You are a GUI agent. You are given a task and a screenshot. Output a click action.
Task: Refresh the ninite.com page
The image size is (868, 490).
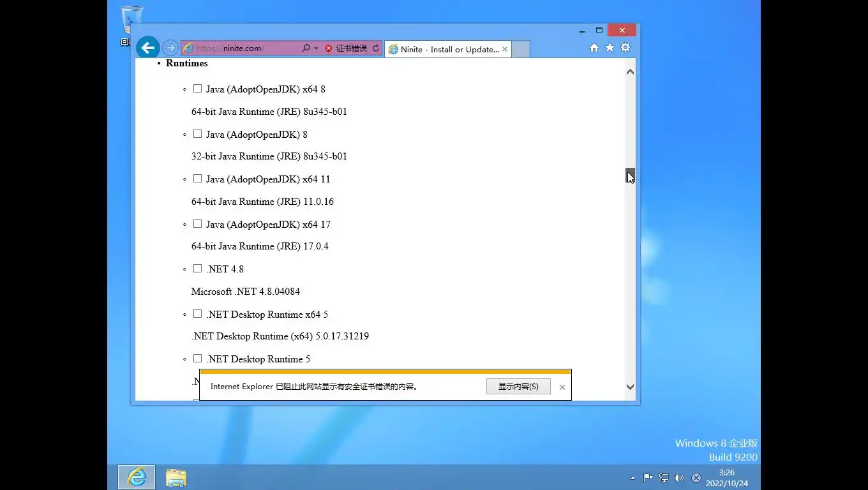tap(376, 48)
